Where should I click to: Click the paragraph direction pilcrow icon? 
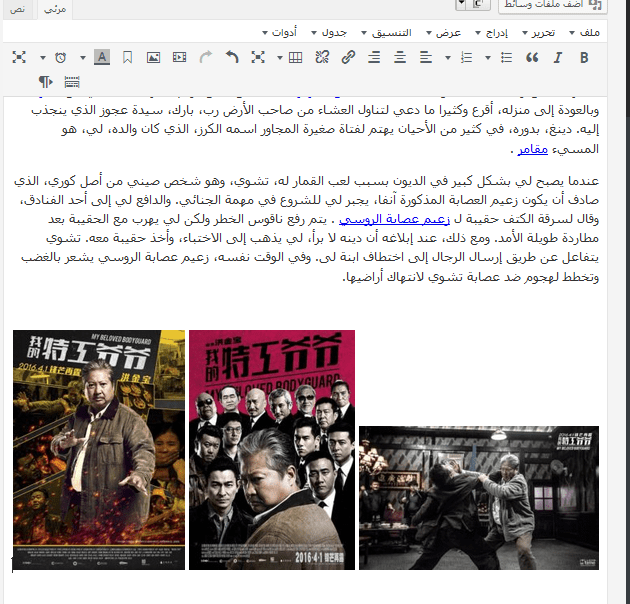pos(46,82)
